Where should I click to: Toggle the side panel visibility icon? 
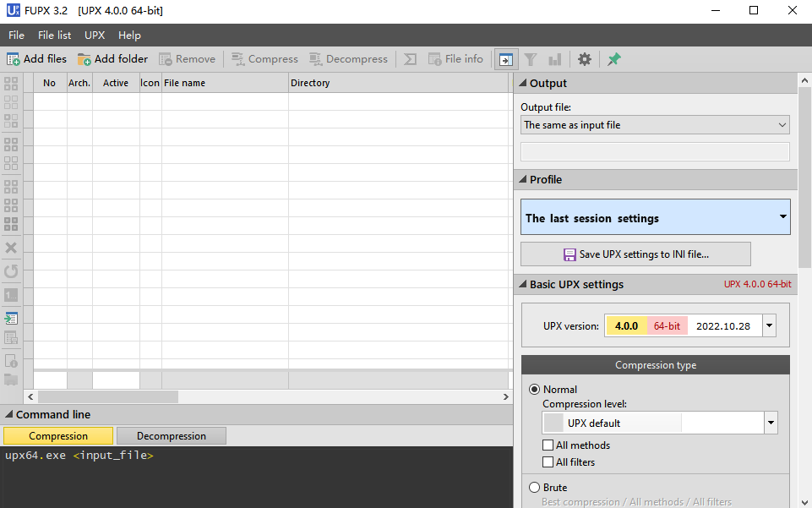point(506,59)
